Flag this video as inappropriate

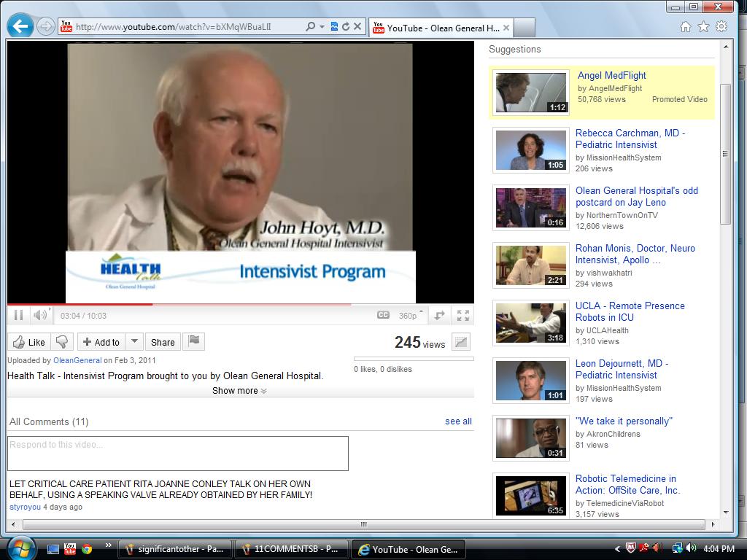tap(194, 341)
